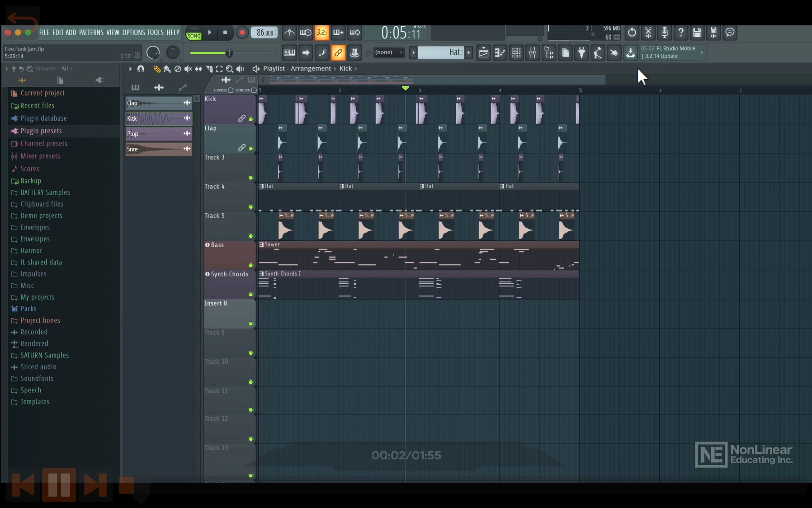Open the Mixer window
Image resolution: width=812 pixels, height=508 pixels.
click(x=533, y=53)
